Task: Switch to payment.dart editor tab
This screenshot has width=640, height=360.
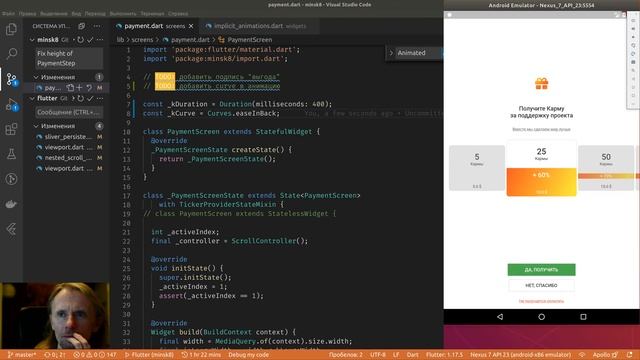Action: pyautogui.click(x=155, y=26)
